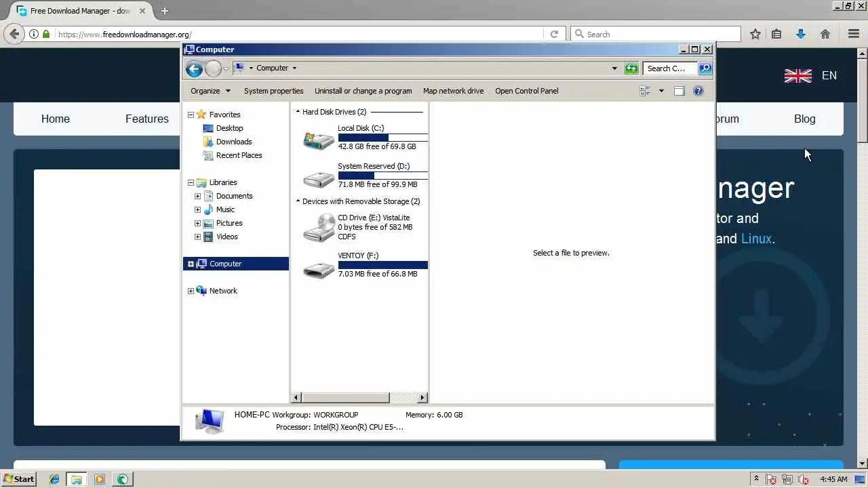
Task: Open the browser downloads arrow icon
Action: pyautogui.click(x=801, y=34)
